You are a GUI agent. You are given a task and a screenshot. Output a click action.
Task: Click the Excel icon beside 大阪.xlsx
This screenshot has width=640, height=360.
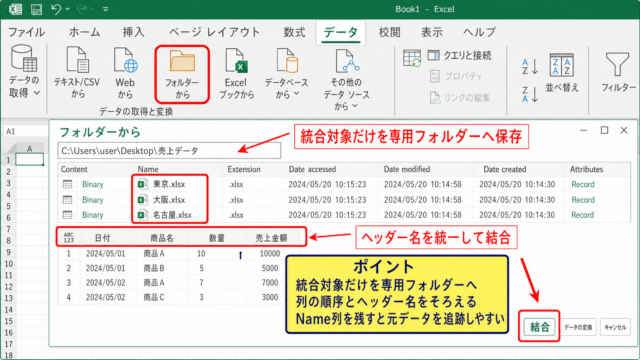(x=142, y=200)
